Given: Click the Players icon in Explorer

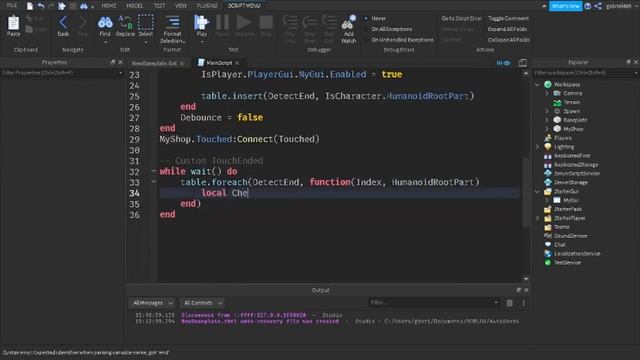Looking at the screenshot, I should pyautogui.click(x=548, y=138).
